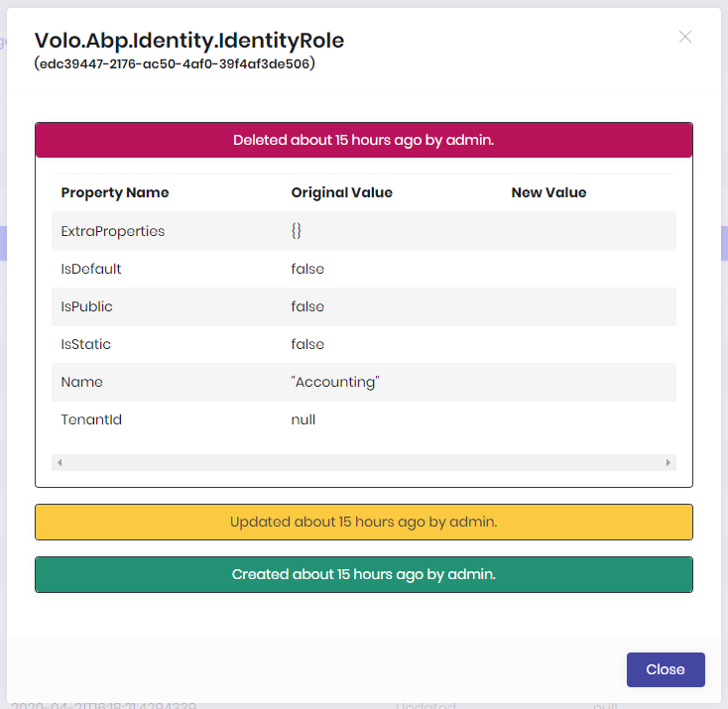728x709 pixels.
Task: Click the blue Close button
Action: point(665,669)
